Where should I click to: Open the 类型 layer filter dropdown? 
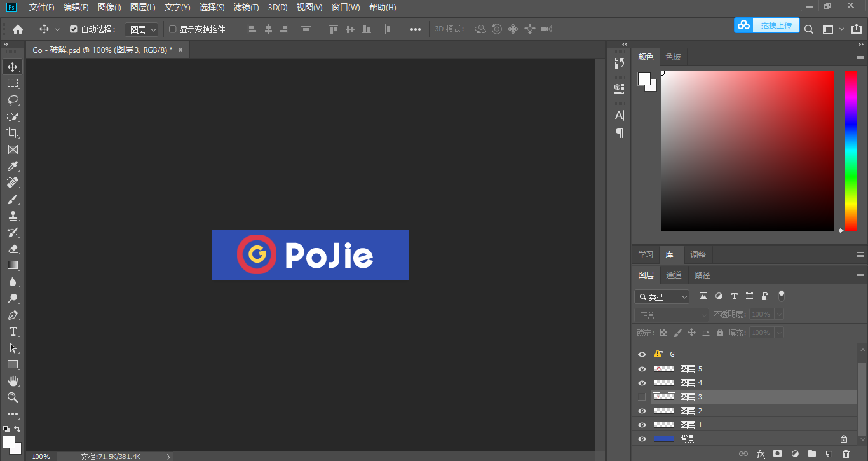click(661, 297)
